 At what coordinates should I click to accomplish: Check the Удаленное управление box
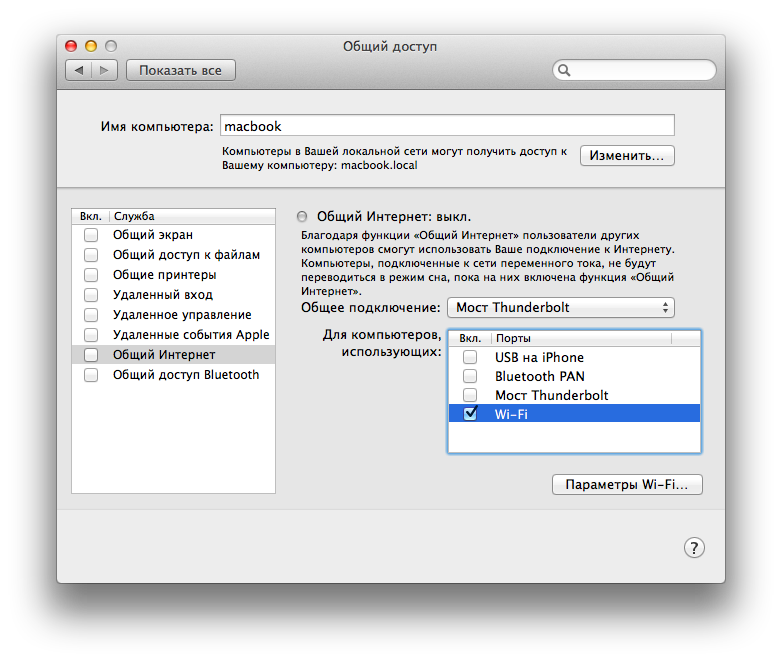91,315
